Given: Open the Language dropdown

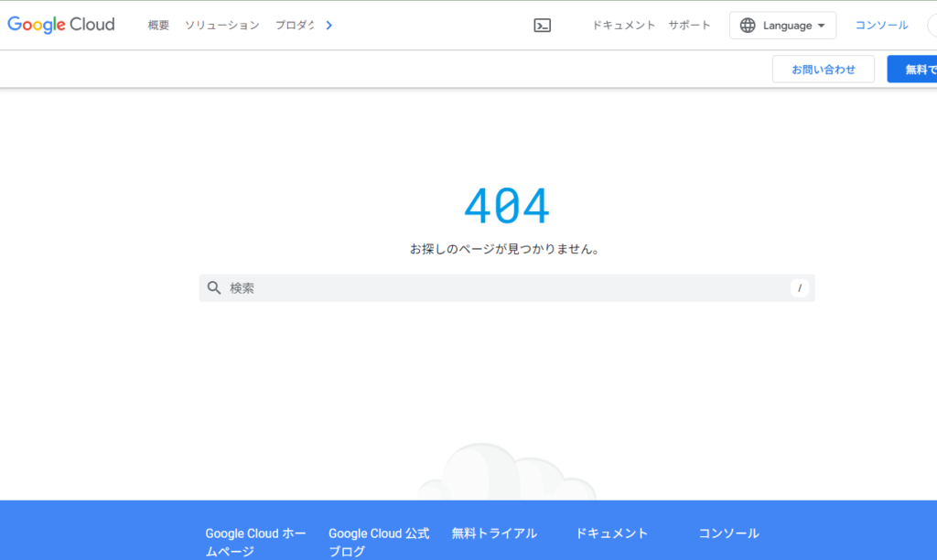Looking at the screenshot, I should [782, 26].
